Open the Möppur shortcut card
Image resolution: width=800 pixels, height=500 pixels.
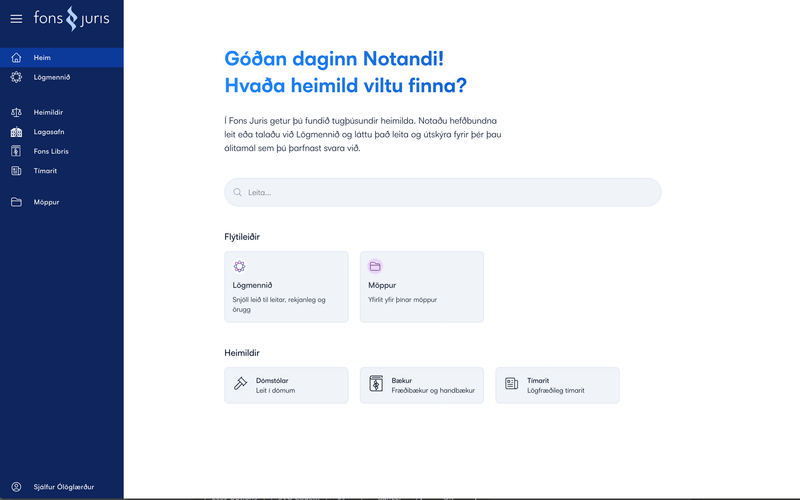click(x=421, y=287)
